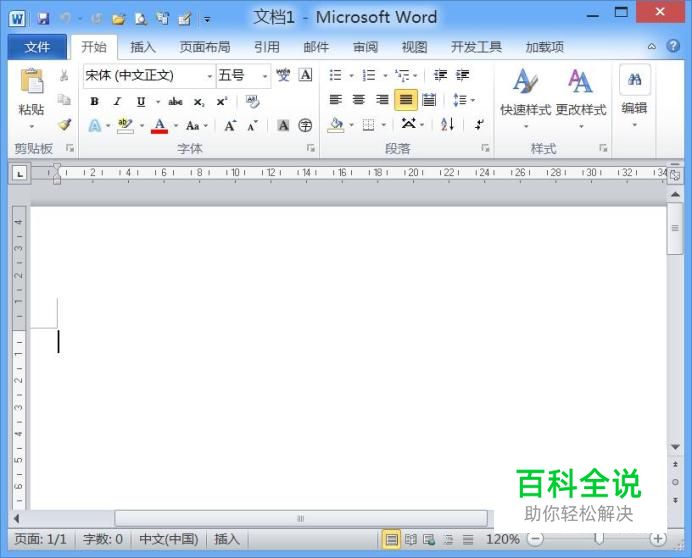The image size is (692, 558).
Task: Sort text with A-Z icon
Action: click(x=448, y=124)
